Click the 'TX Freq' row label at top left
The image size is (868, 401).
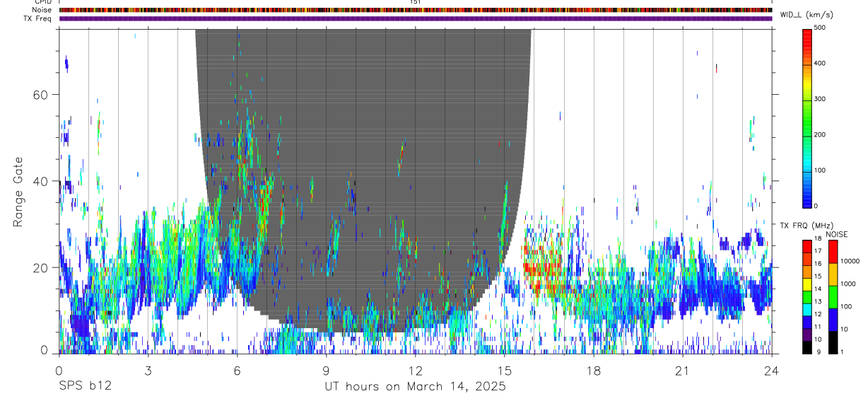click(x=38, y=18)
